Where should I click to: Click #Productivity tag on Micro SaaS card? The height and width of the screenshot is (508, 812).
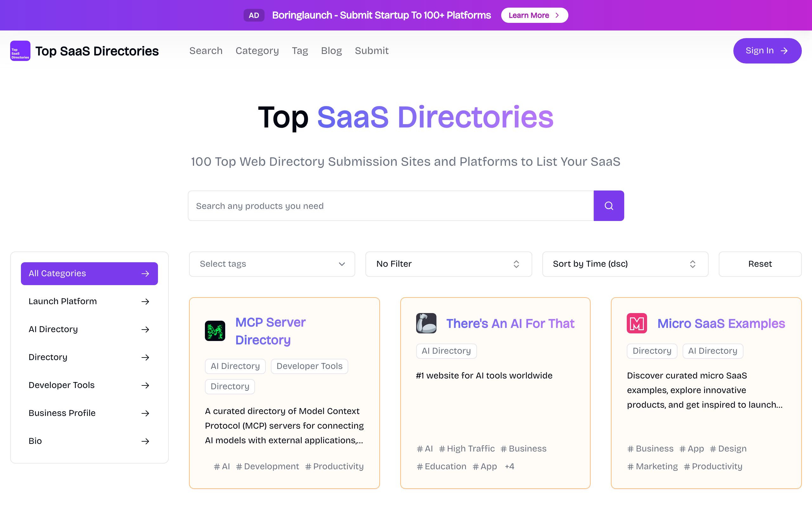(x=713, y=466)
